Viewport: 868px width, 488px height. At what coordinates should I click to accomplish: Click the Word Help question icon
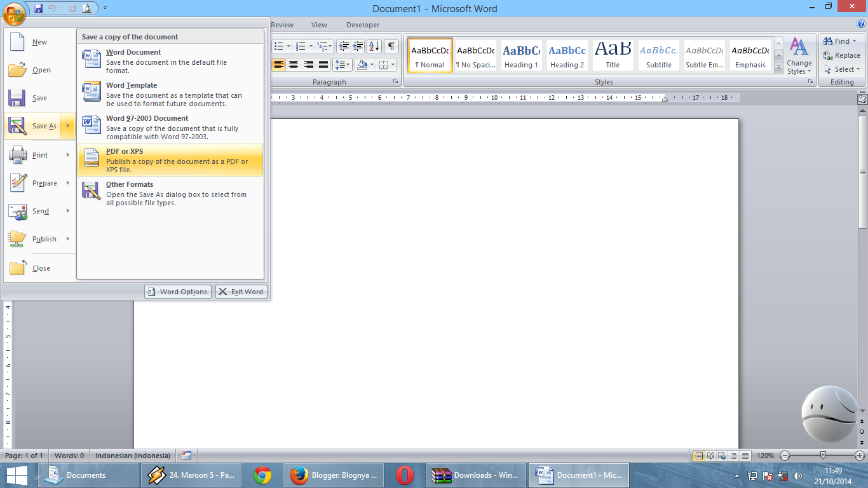click(861, 24)
